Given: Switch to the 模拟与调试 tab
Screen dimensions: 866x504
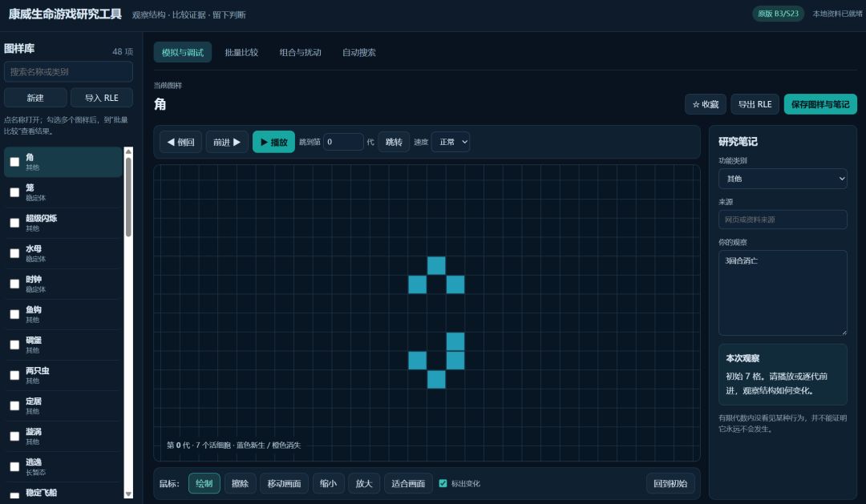Looking at the screenshot, I should coord(182,52).
